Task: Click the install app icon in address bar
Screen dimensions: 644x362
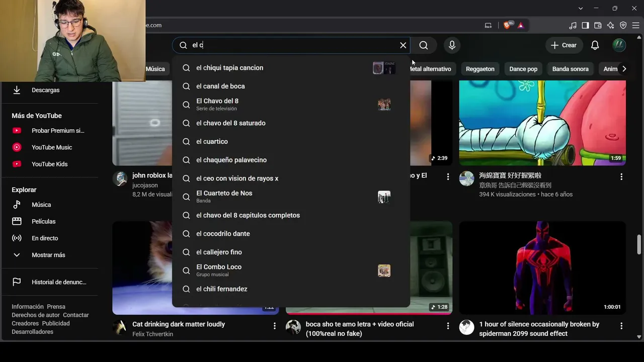Action: [488, 25]
